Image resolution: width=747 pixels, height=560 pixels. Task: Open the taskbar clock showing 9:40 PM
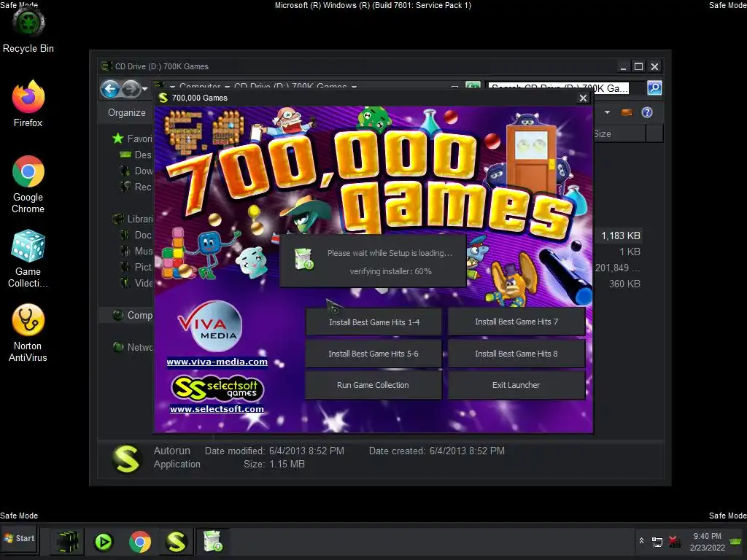[x=708, y=542]
